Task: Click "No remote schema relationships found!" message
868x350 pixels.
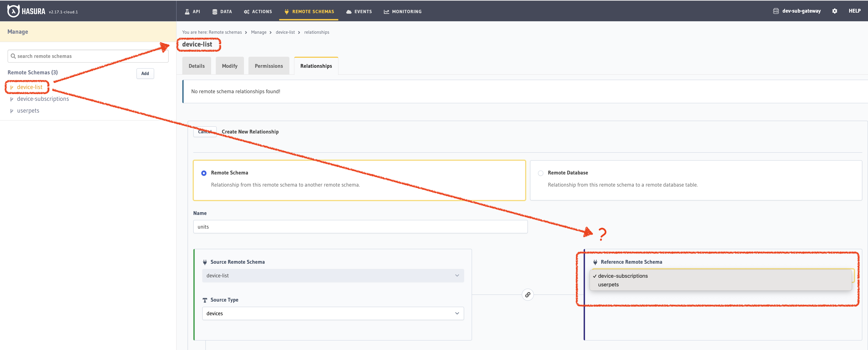Action: pyautogui.click(x=236, y=91)
